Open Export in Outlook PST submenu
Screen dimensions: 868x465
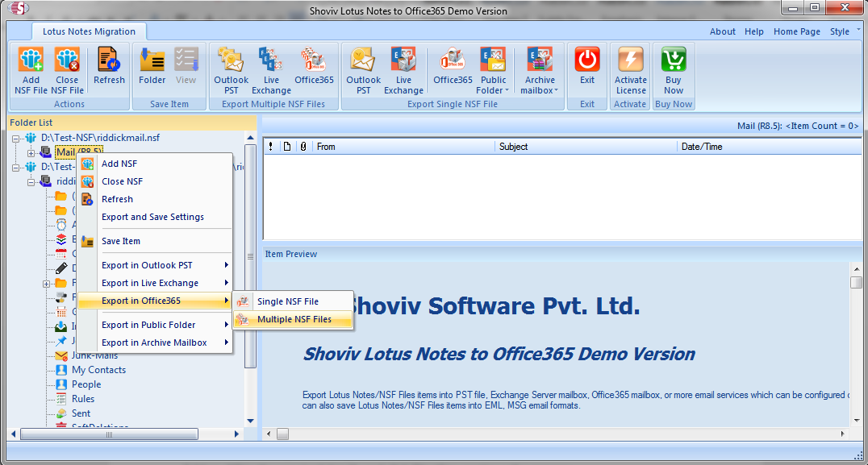click(x=154, y=265)
